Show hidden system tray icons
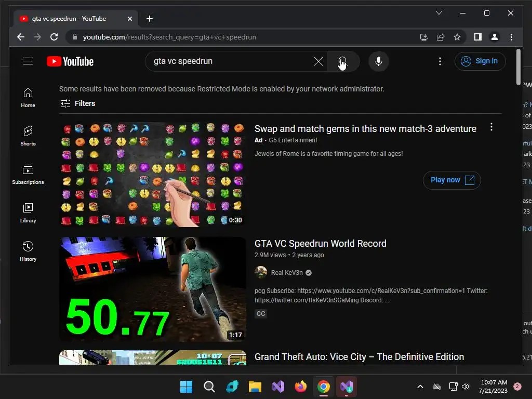The height and width of the screenshot is (399, 532). point(420,387)
